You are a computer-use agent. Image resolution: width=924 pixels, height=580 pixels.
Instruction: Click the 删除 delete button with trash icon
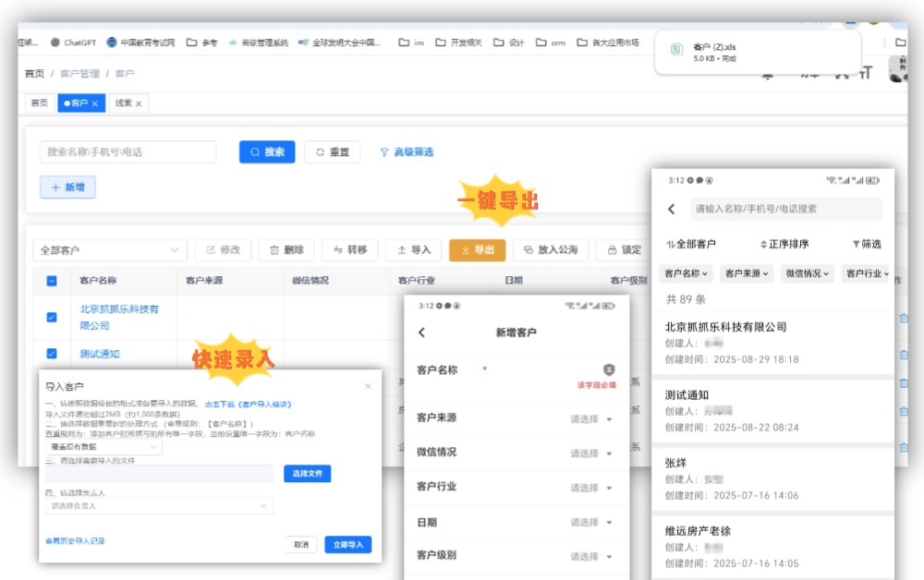(x=286, y=250)
